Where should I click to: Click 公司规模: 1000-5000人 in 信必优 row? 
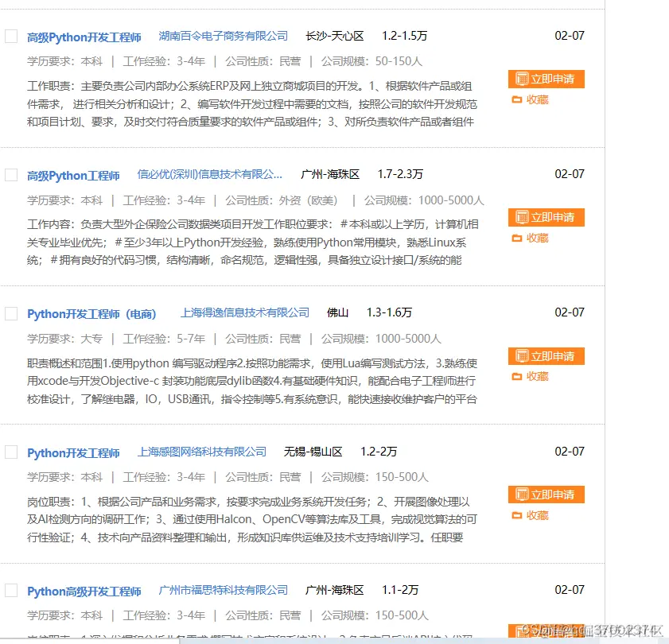[x=424, y=200]
